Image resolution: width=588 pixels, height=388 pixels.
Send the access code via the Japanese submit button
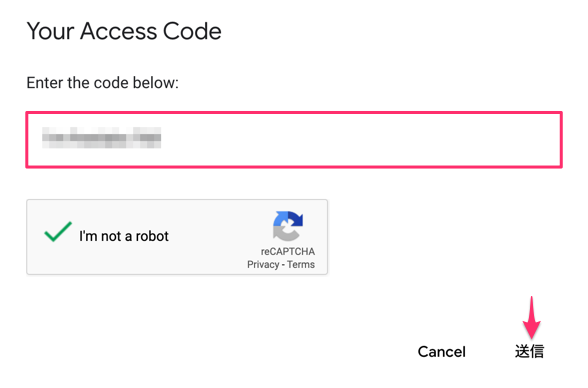tap(529, 352)
